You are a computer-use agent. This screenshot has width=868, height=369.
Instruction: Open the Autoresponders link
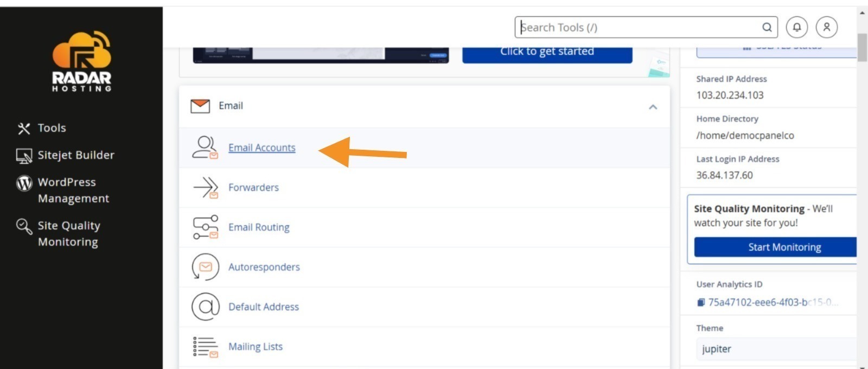coord(264,267)
